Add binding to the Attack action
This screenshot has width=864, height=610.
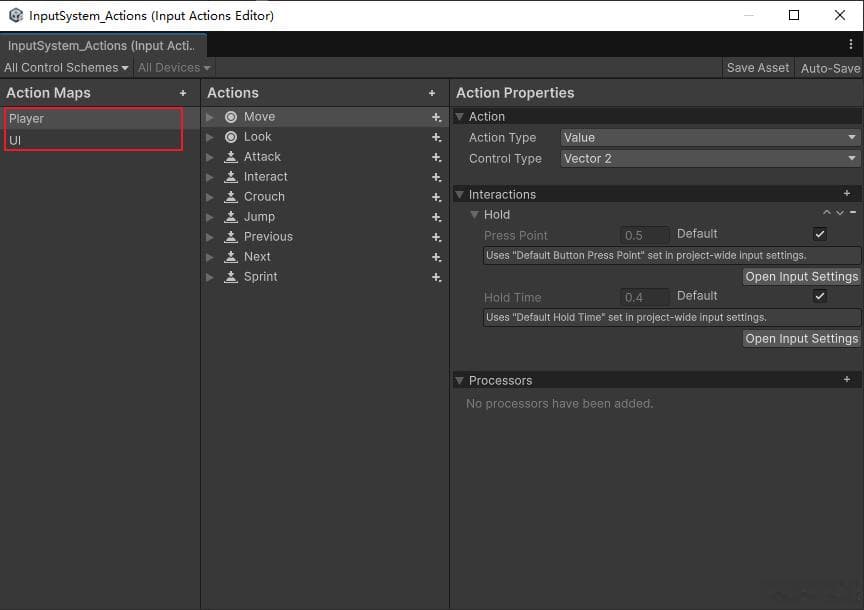[x=436, y=158]
